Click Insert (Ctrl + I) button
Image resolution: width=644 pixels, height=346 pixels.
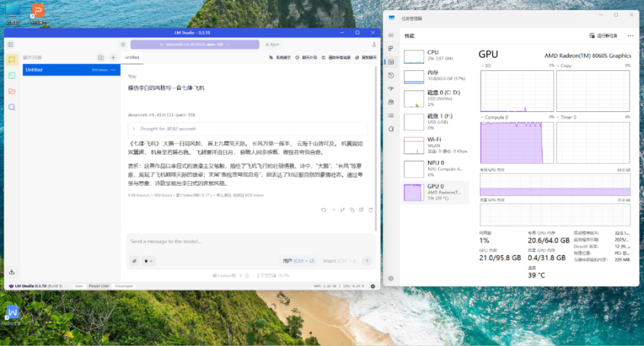339,261
